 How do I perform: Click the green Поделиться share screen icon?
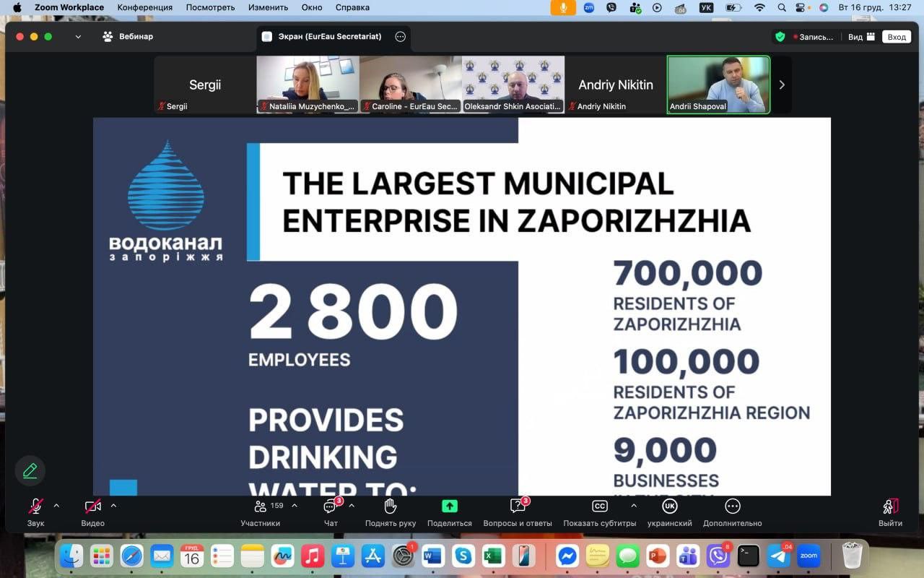pyautogui.click(x=449, y=506)
